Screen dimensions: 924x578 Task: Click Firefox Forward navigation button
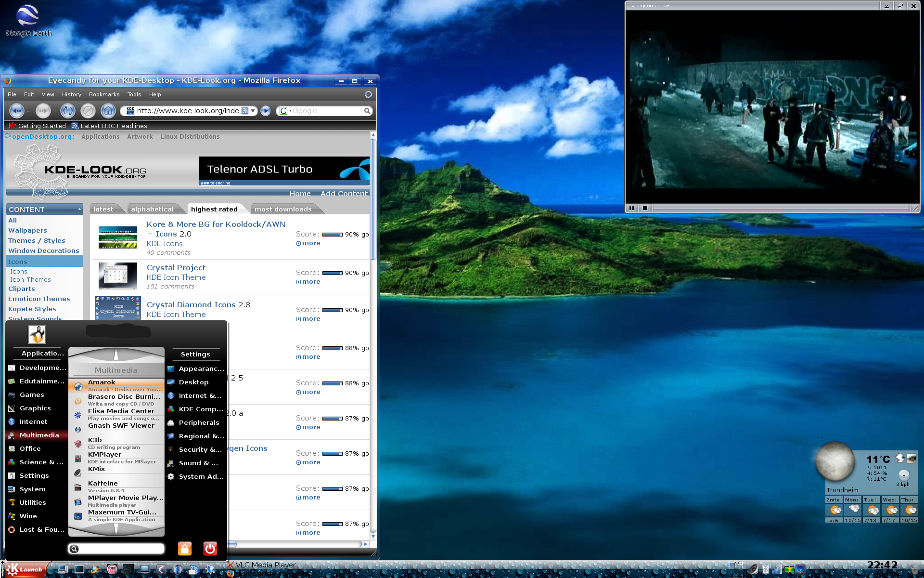[43, 111]
